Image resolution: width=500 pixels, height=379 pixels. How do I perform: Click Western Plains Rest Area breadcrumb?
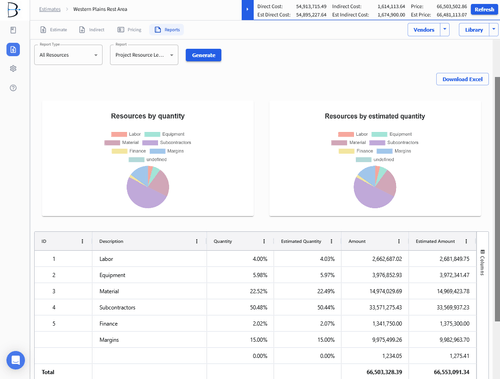100,9
